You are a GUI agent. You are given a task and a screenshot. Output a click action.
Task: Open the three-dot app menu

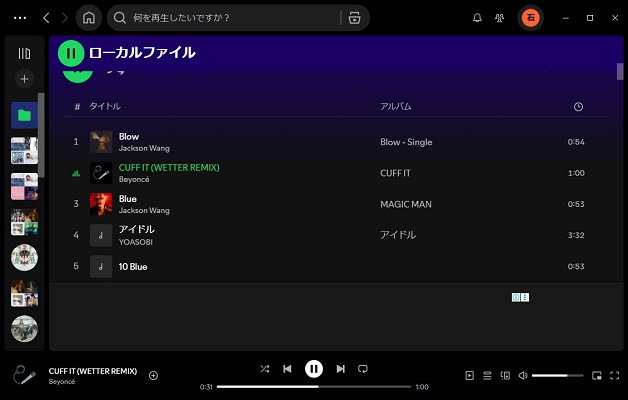[20, 18]
